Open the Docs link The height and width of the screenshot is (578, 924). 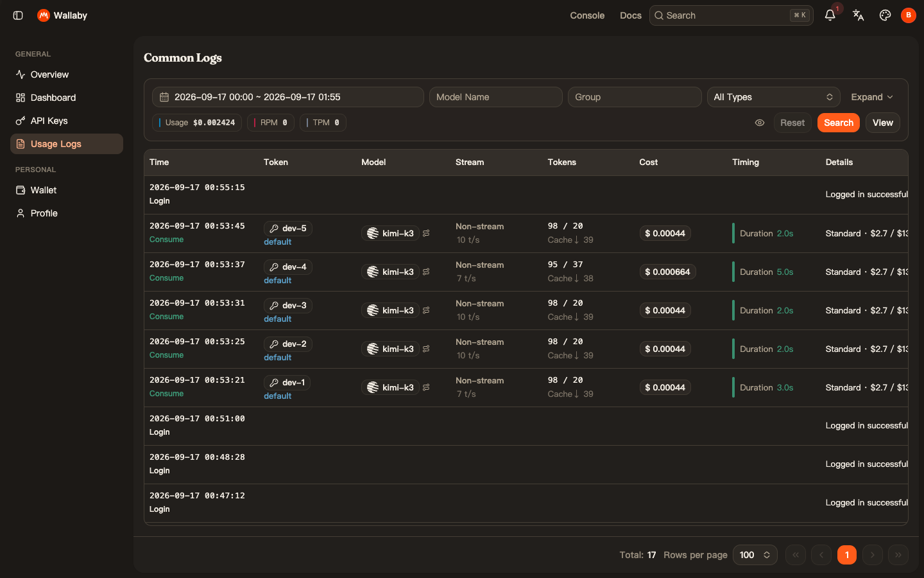631,15
